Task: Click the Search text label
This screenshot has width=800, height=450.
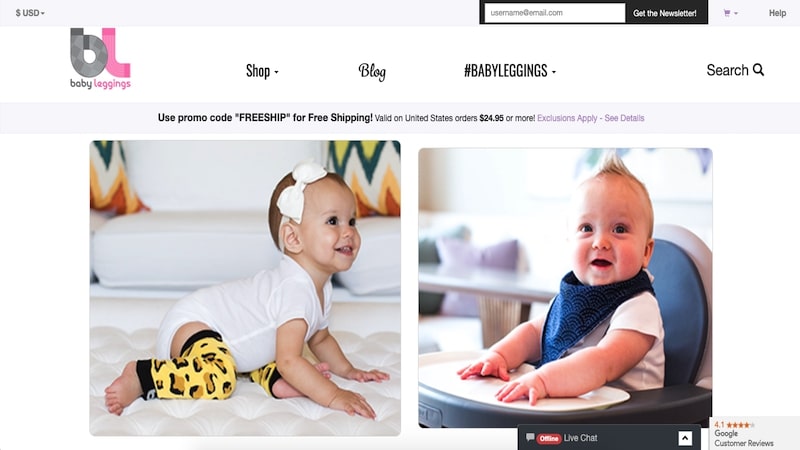Action: coord(727,70)
